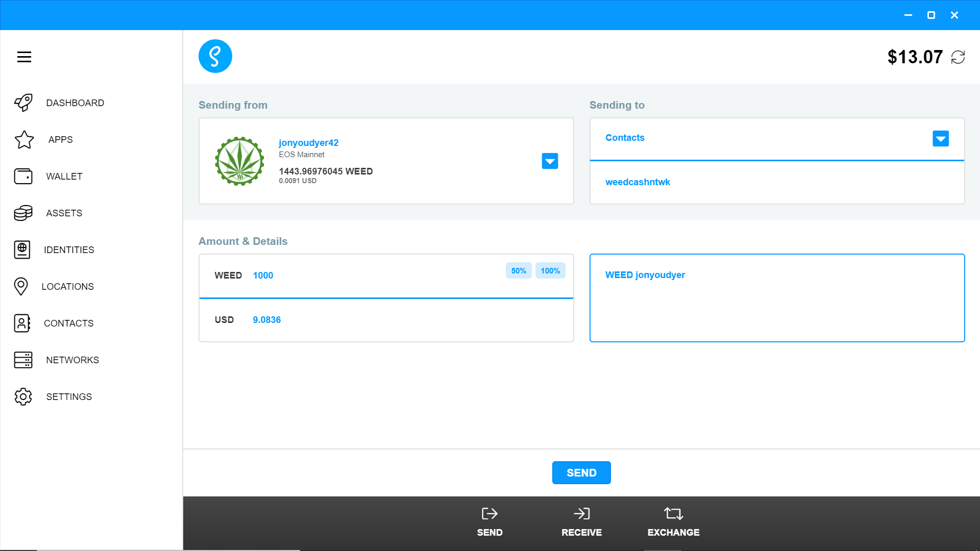Edit the recipient field weedcashntwk
This screenshot has height=551, width=980.
777,182
